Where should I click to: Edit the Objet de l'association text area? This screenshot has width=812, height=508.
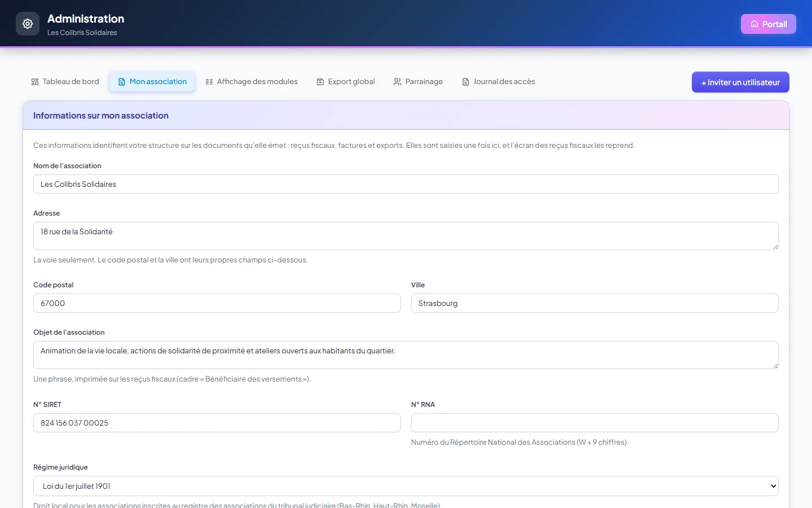(406, 355)
